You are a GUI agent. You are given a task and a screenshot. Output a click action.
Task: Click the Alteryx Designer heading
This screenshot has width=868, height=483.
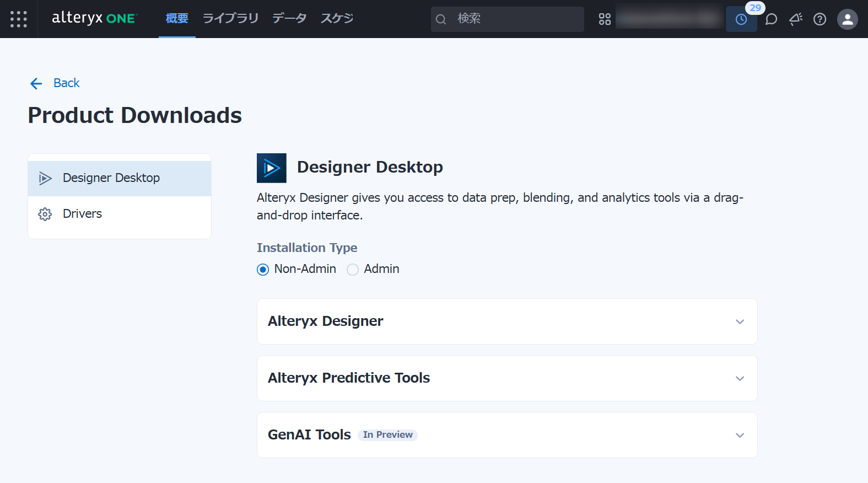325,321
